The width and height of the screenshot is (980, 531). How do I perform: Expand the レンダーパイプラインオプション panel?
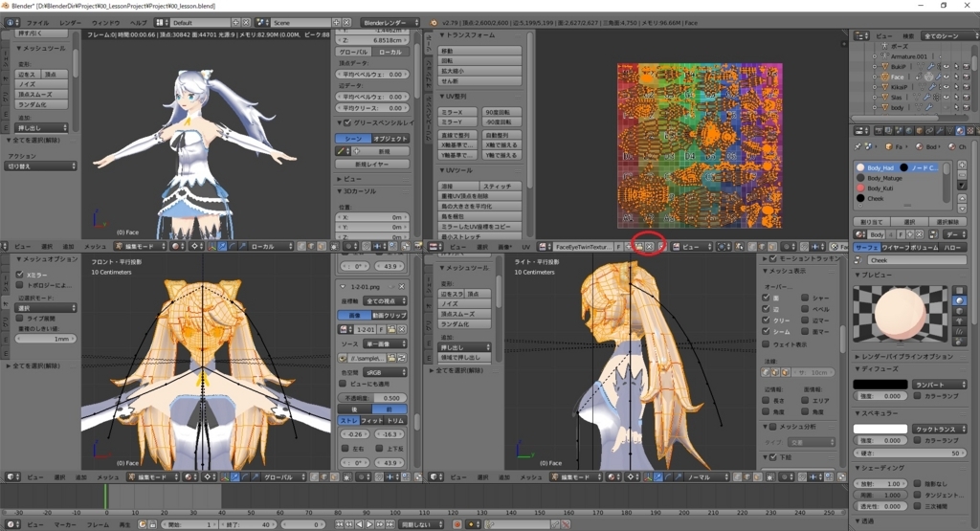[x=906, y=357]
